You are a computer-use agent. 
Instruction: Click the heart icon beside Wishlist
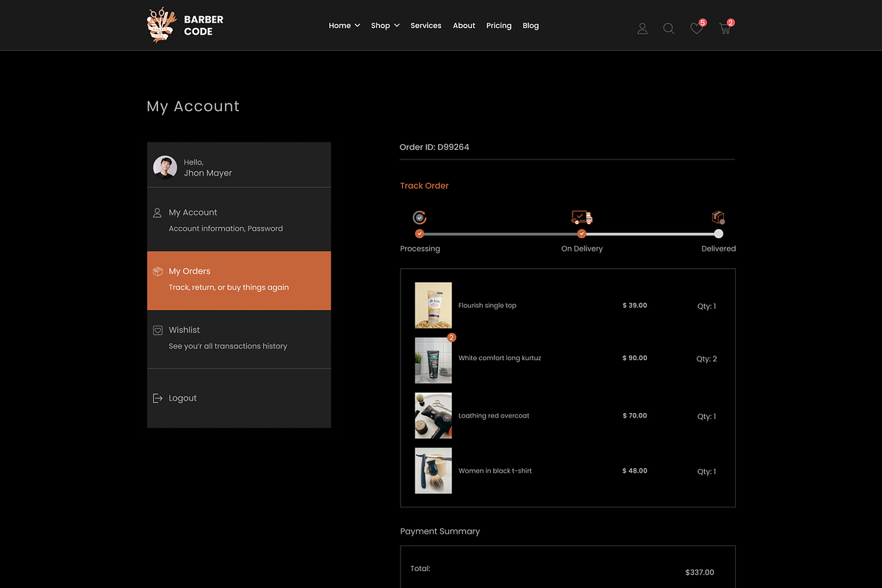pos(157,330)
